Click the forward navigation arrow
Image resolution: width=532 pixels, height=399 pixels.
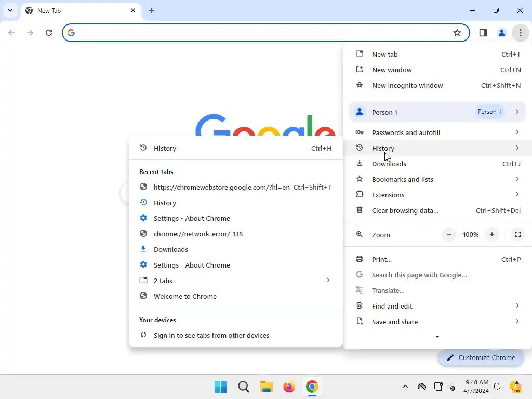pyautogui.click(x=30, y=33)
